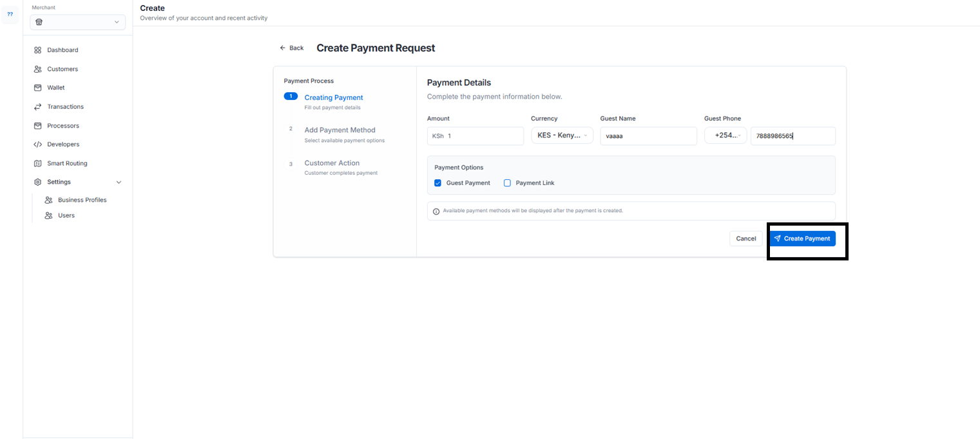Click the Processors icon in sidebar
Screen dimensions: 980x439
tap(37, 126)
